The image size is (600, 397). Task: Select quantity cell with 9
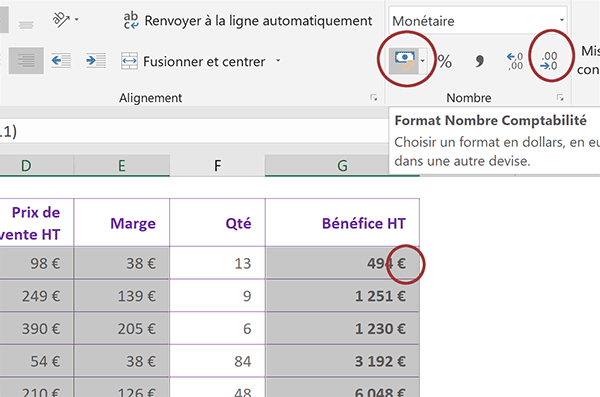pos(217,296)
